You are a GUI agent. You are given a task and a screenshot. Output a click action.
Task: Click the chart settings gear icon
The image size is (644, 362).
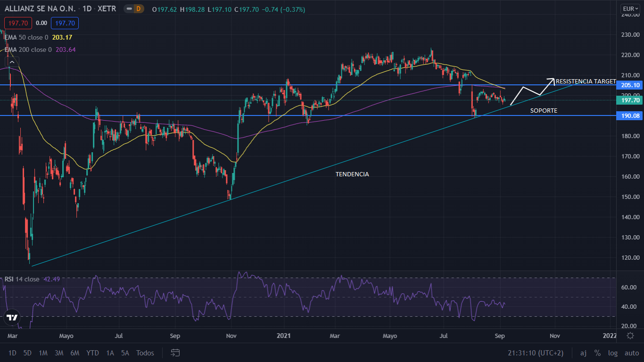pyautogui.click(x=630, y=336)
